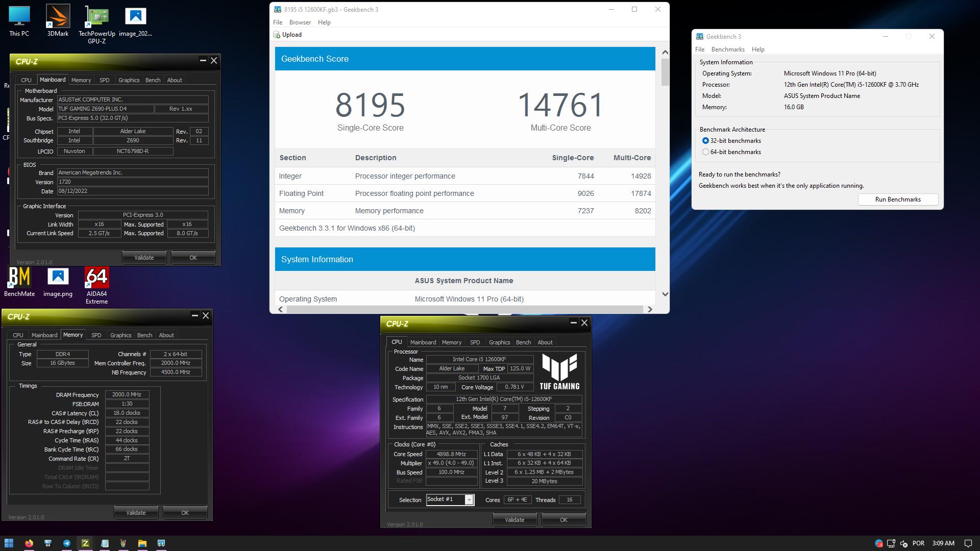
Task: Open Notepad from the taskbar
Action: pos(104,543)
